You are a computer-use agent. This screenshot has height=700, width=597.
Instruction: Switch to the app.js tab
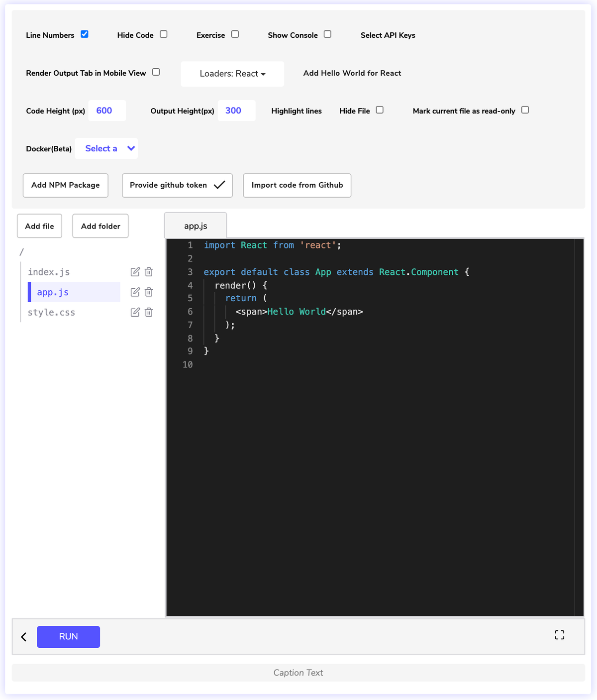196,226
